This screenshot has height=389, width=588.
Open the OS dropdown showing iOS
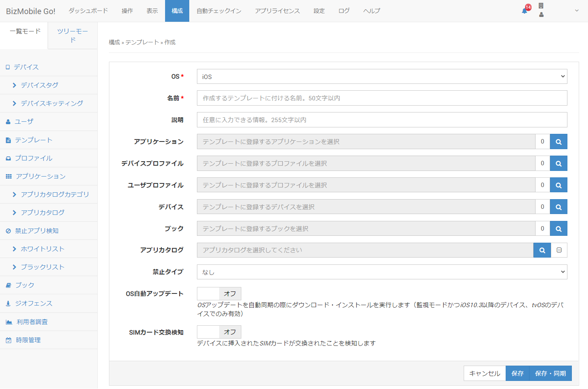382,77
